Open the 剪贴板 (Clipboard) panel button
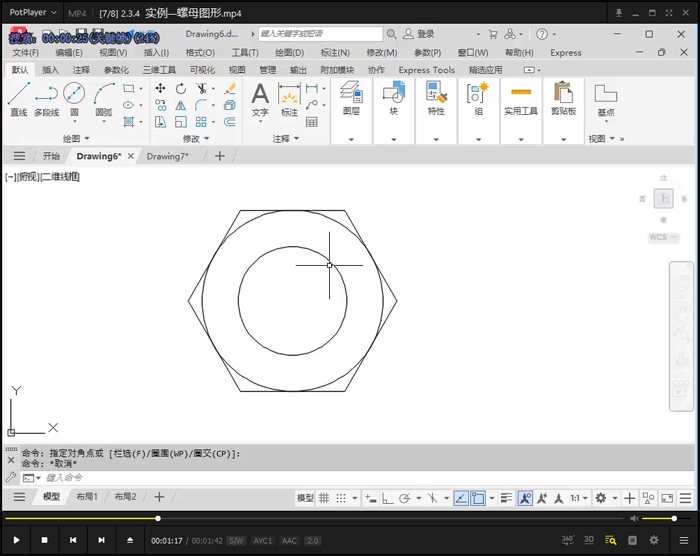700x556 pixels. click(563, 111)
